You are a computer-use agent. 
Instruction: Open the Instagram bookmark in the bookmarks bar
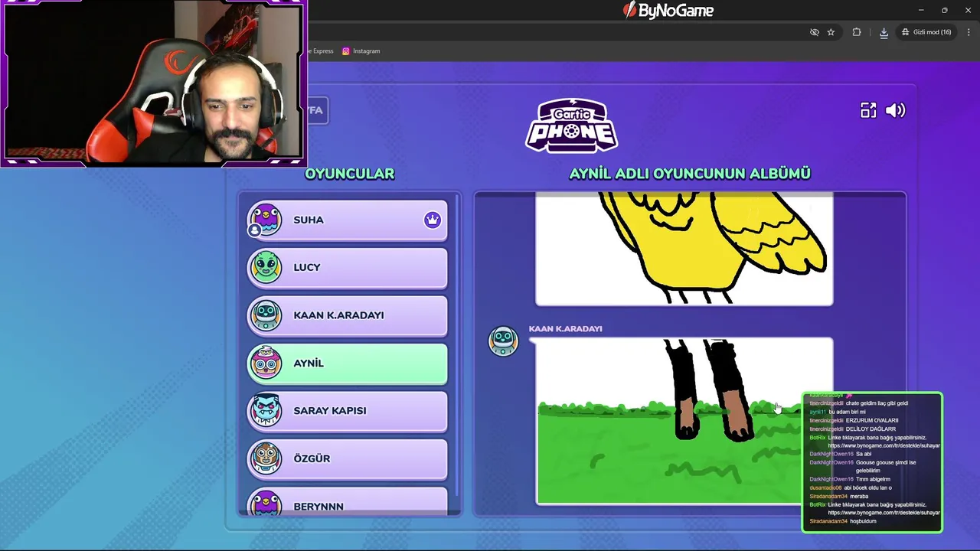(x=361, y=51)
